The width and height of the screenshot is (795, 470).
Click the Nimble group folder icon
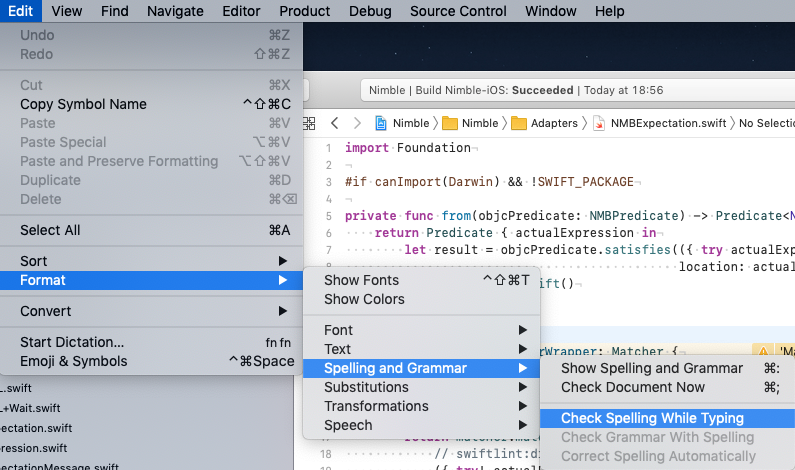click(x=450, y=123)
